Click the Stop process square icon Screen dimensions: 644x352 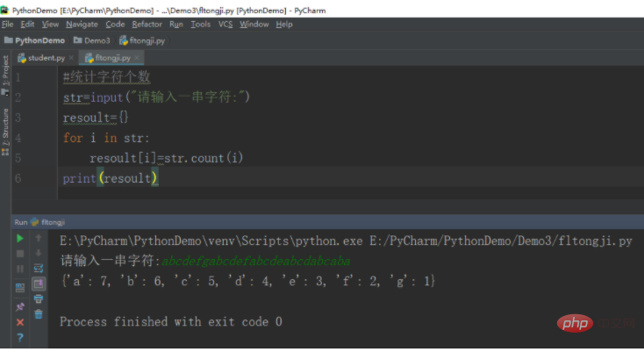(x=20, y=254)
